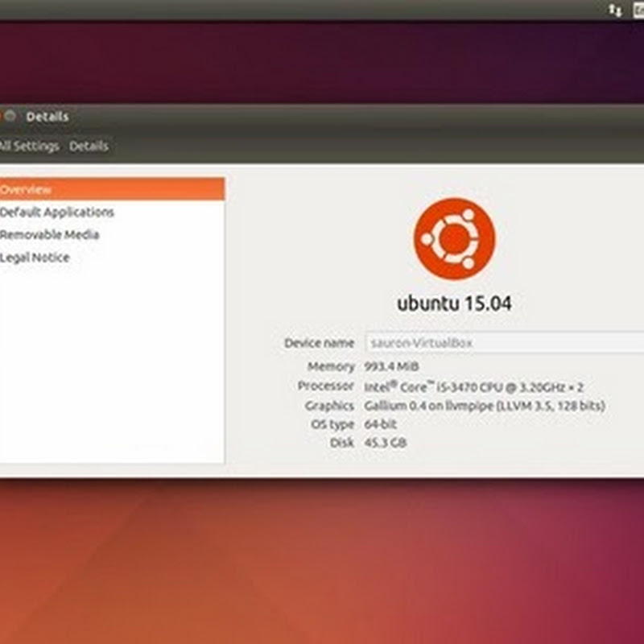This screenshot has width=644, height=644.
Task: Click the Details breadcrumb button
Action: [89, 146]
